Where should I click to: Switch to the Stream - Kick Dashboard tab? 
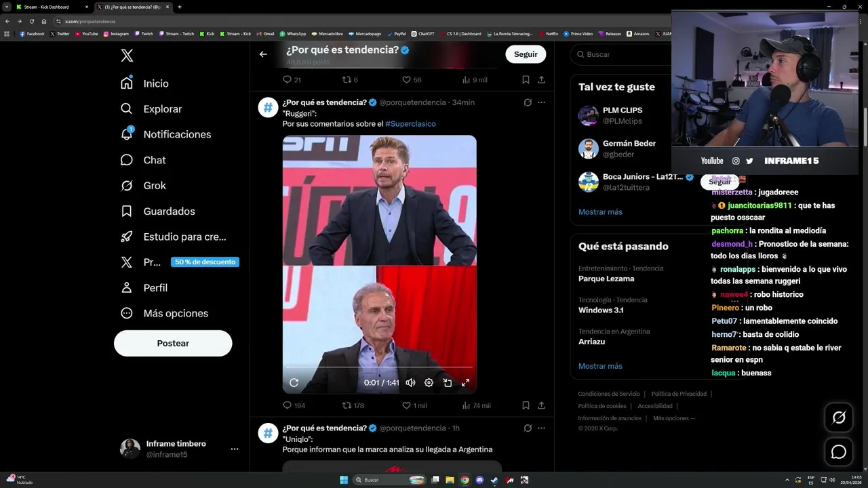51,7
